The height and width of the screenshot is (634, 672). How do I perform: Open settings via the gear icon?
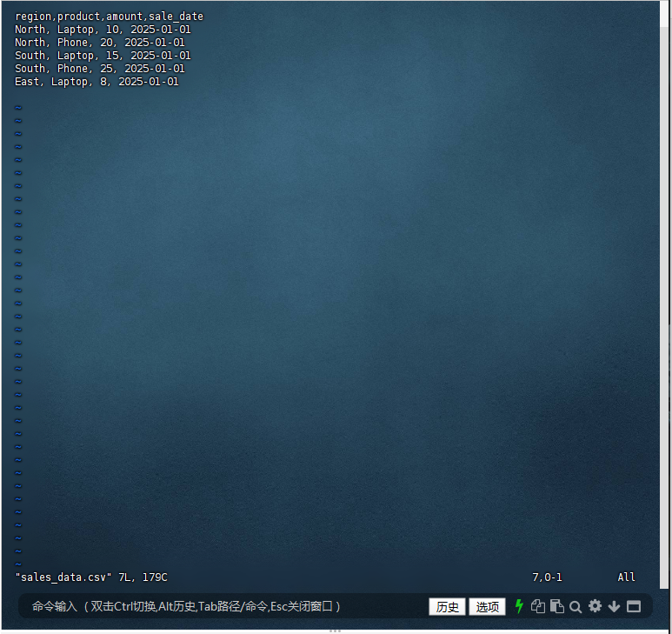595,606
